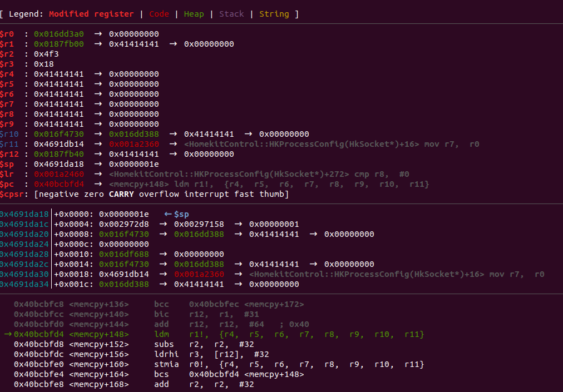This screenshot has height=392, width=563.
Task: Click stack value 0x002972d8 at offset +0x0004
Action: 124,225
